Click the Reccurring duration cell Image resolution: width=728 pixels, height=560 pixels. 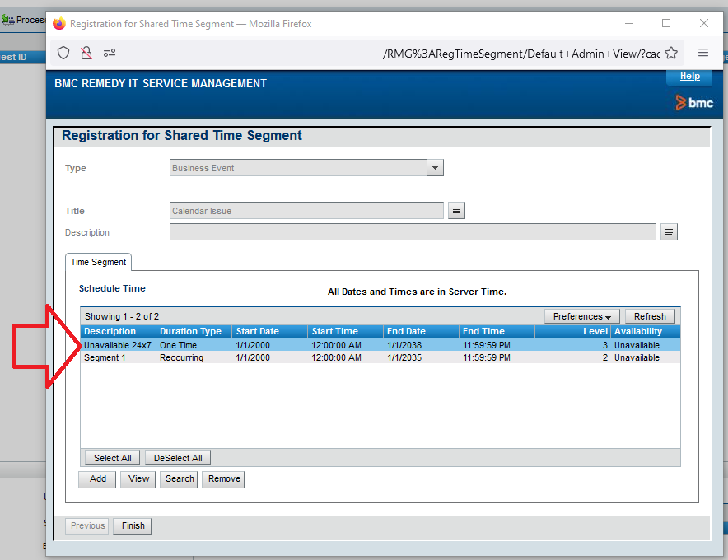coord(181,357)
